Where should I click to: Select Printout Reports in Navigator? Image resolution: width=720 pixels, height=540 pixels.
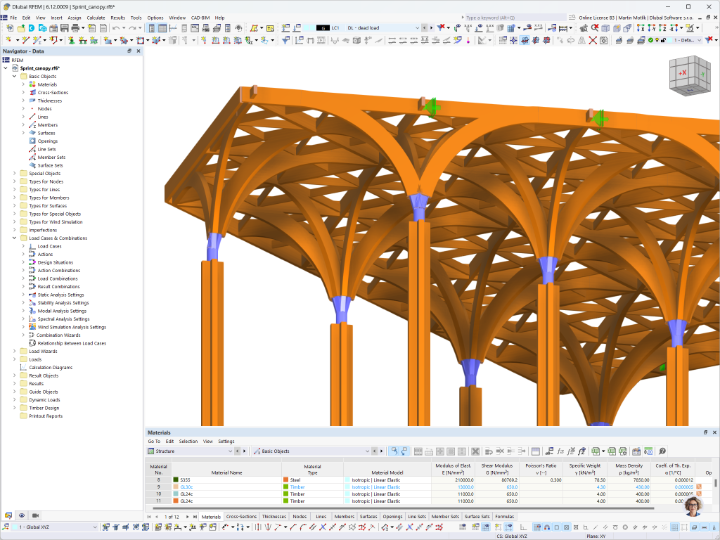coord(45,416)
